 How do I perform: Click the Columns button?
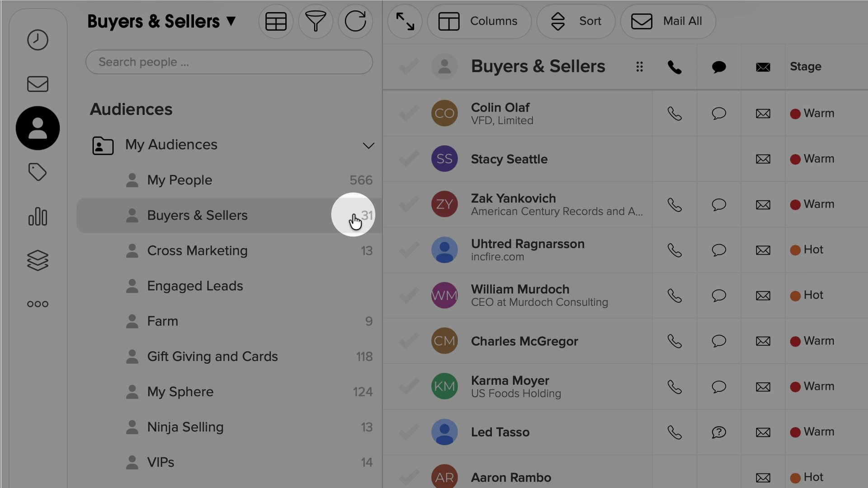coord(479,21)
